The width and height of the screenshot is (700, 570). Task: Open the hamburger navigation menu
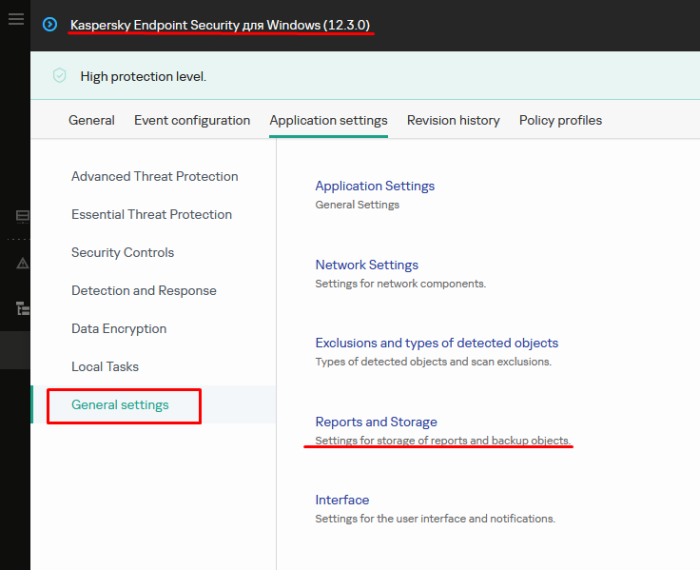(x=15, y=19)
